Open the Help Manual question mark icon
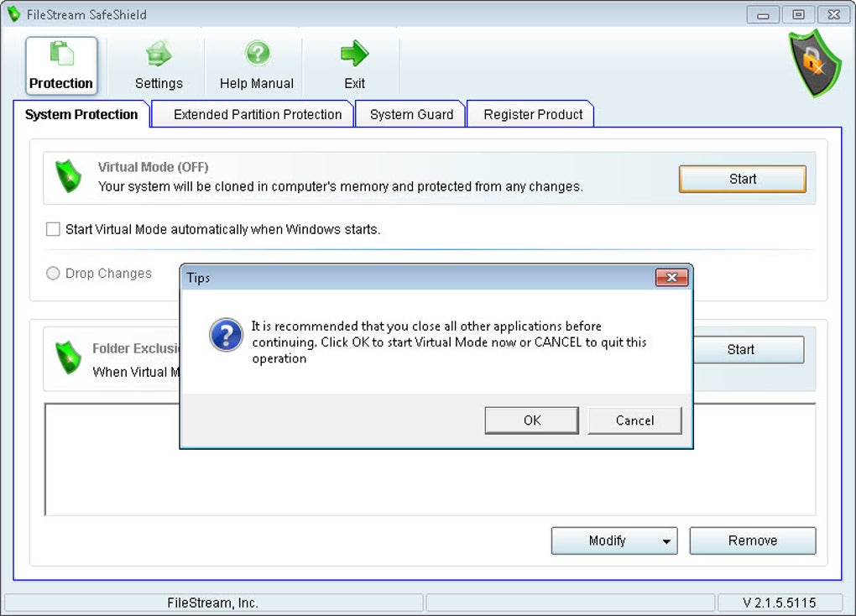 pos(257,54)
